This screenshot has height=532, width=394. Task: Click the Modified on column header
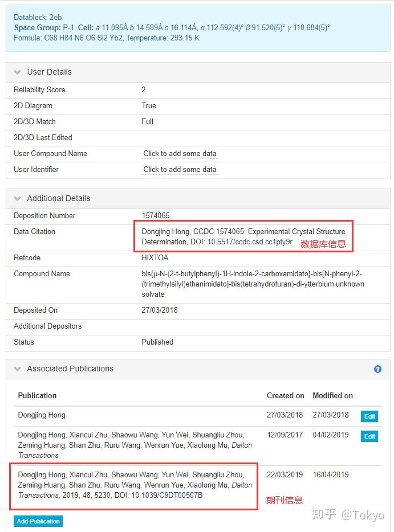click(332, 396)
